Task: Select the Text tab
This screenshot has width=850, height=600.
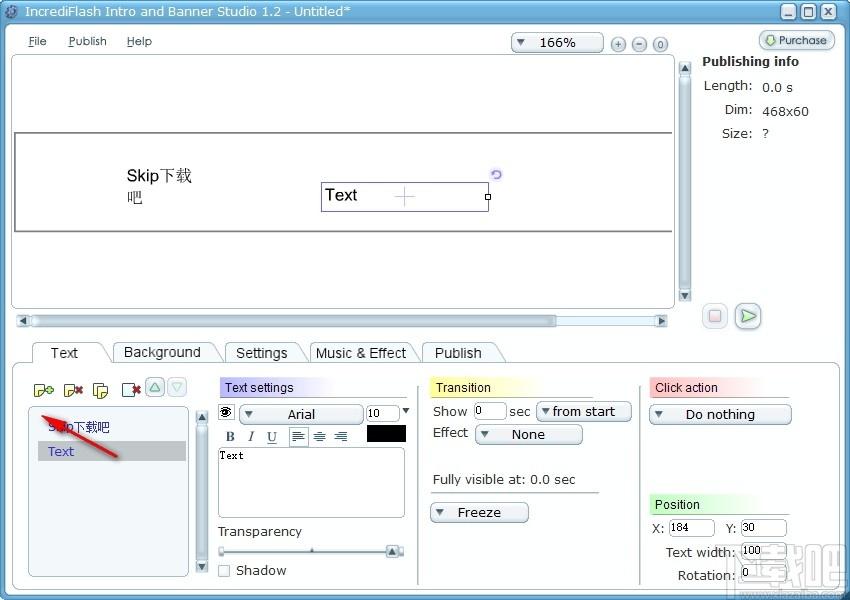Action: [64, 353]
